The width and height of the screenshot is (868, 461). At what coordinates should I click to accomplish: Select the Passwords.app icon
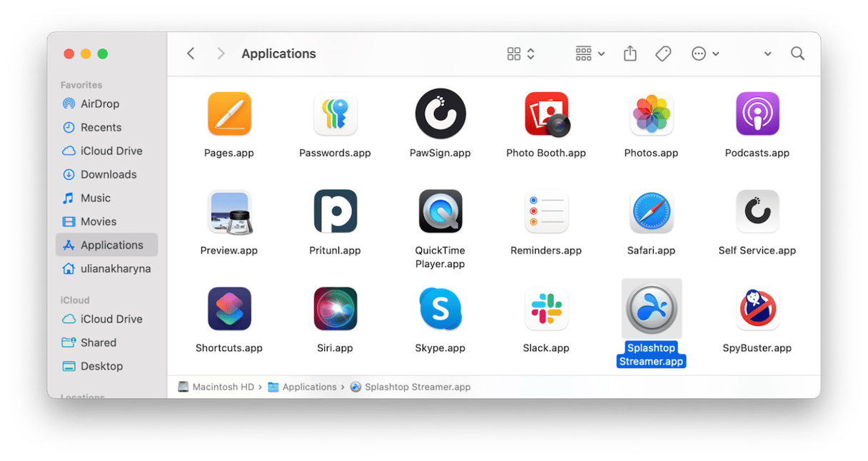coord(335,114)
